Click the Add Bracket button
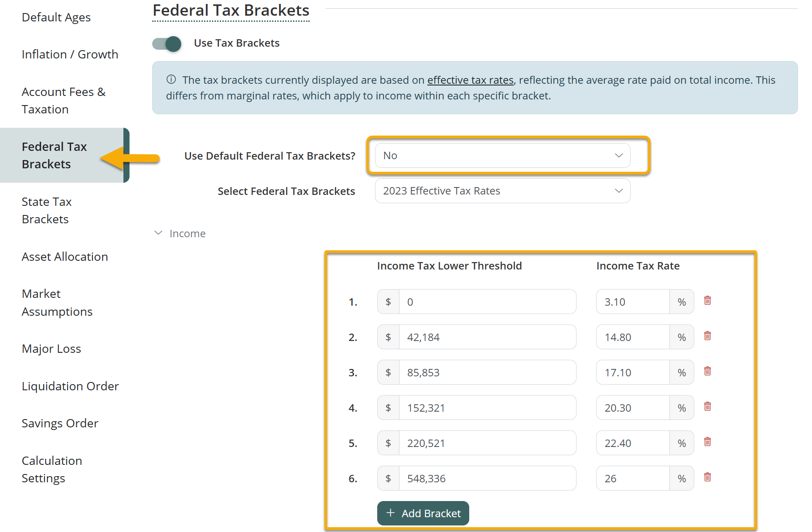Image resolution: width=812 pixels, height=532 pixels. pos(423,513)
